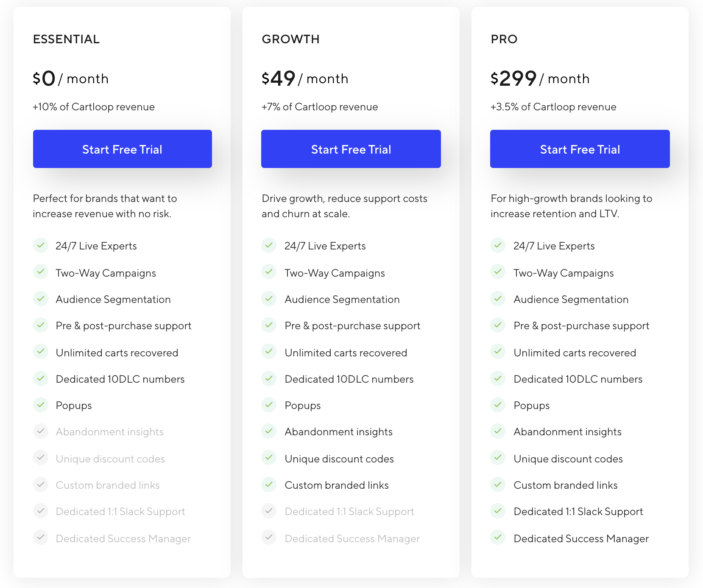
Task: Click the Dedicated 10DLC numbers checkmark under Essential
Action: (41, 378)
